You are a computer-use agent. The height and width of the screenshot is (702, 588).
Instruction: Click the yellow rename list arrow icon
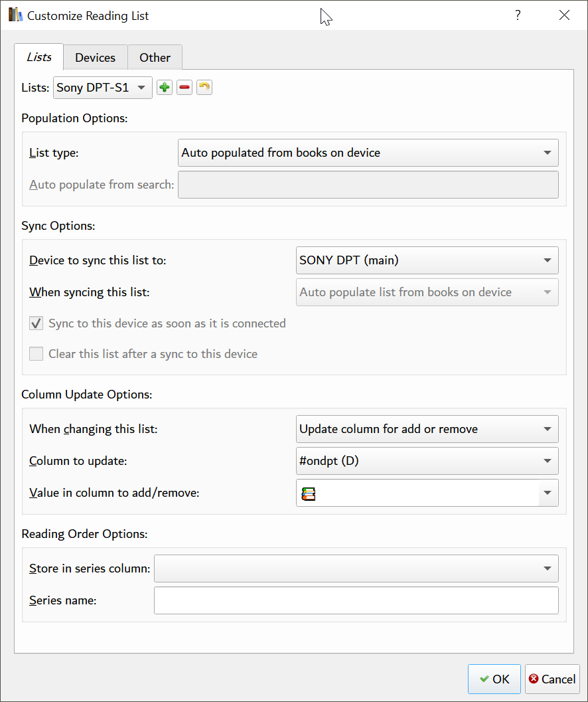204,88
